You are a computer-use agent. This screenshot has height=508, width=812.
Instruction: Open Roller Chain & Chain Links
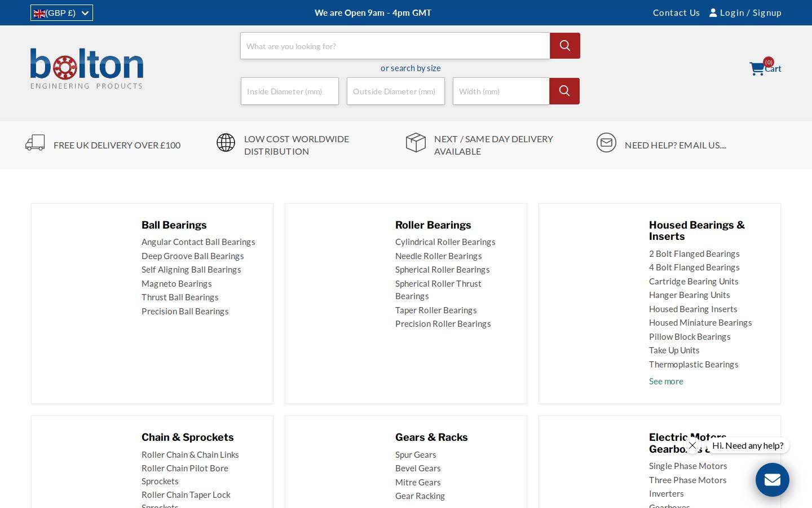pyautogui.click(x=190, y=454)
